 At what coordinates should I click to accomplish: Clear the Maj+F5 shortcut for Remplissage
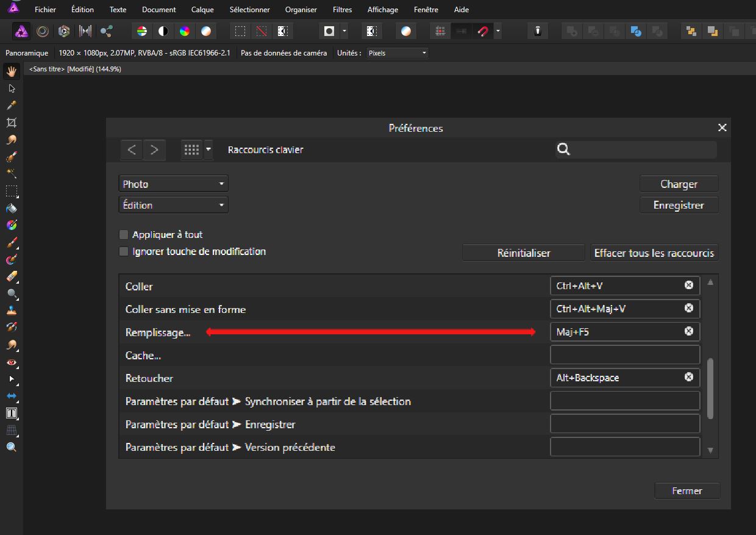click(x=689, y=331)
